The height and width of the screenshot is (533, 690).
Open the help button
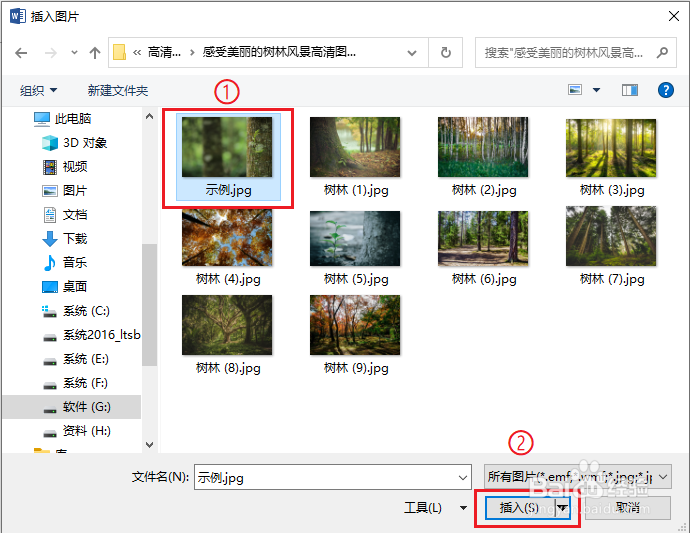coord(665,90)
